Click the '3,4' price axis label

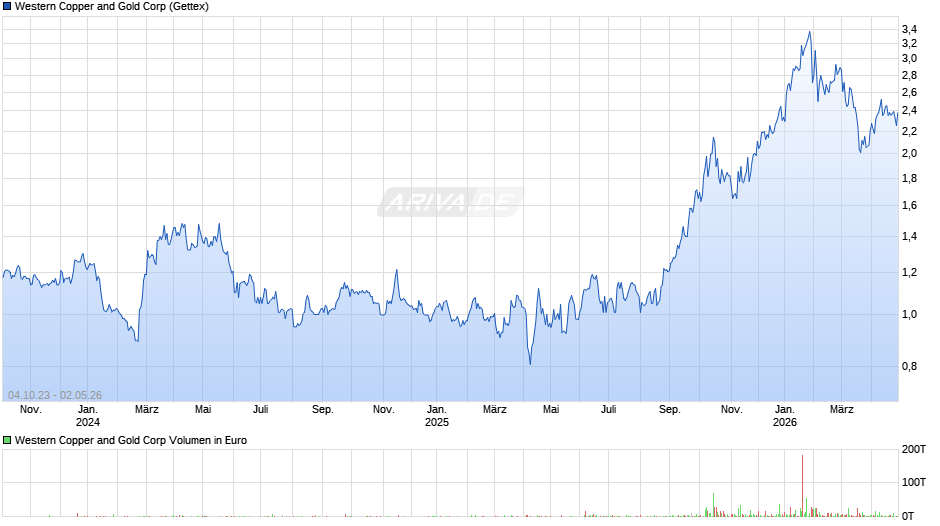[909, 29]
